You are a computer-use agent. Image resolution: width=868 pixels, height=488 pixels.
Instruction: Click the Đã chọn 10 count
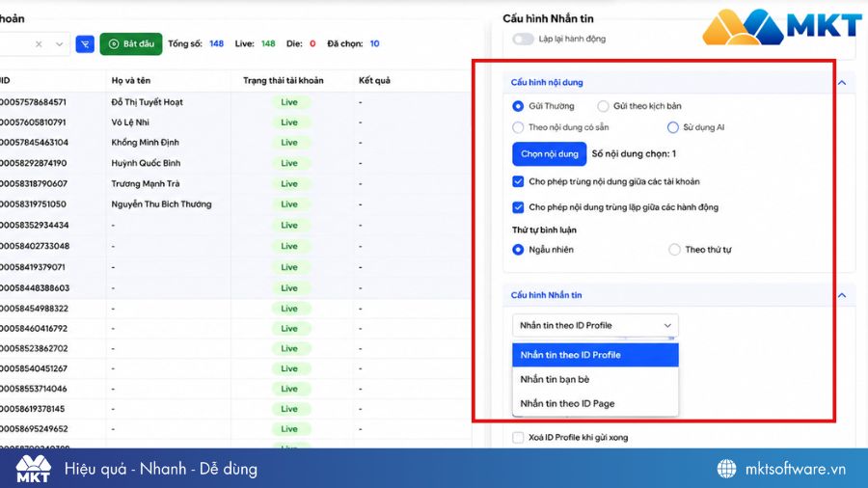(375, 43)
